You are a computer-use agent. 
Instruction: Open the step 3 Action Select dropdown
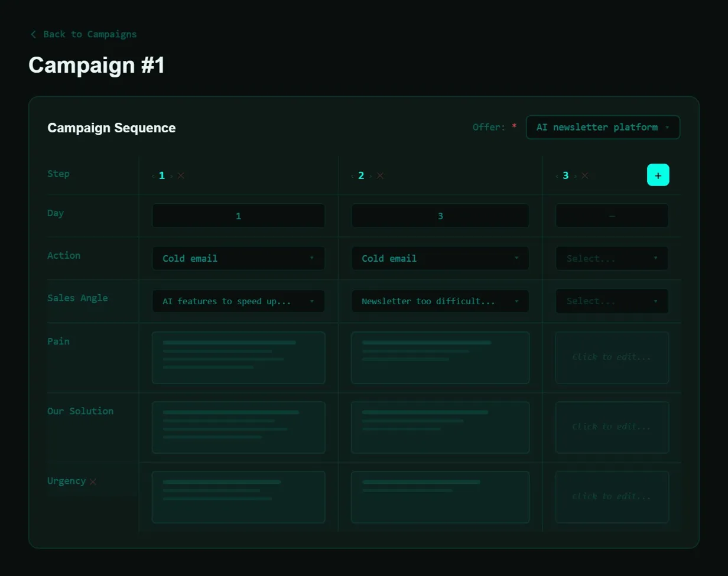(612, 258)
